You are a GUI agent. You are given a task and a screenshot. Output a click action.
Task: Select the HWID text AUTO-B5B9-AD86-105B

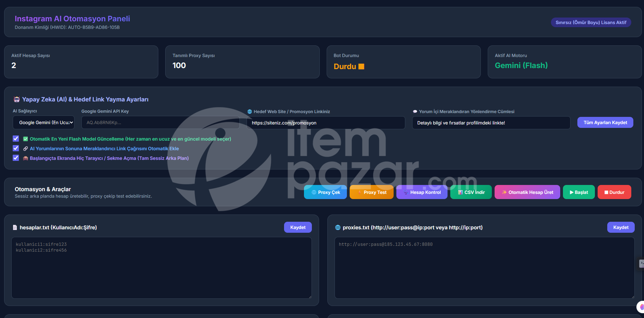pos(94,28)
